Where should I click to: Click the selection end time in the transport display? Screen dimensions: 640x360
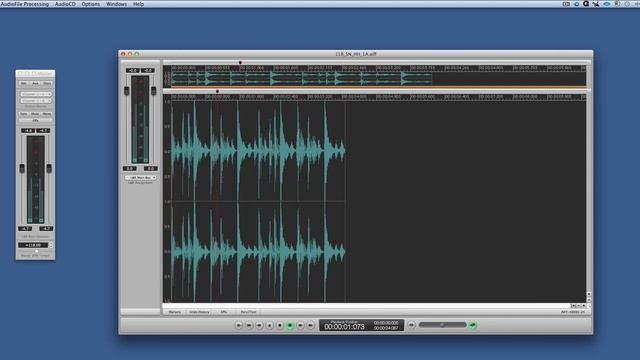pos(386,328)
